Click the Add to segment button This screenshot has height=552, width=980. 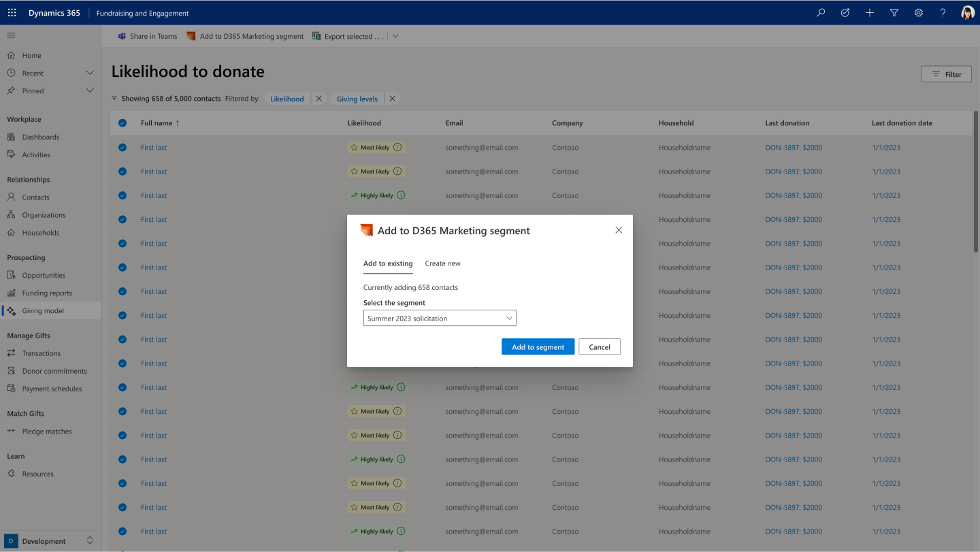[x=538, y=346]
